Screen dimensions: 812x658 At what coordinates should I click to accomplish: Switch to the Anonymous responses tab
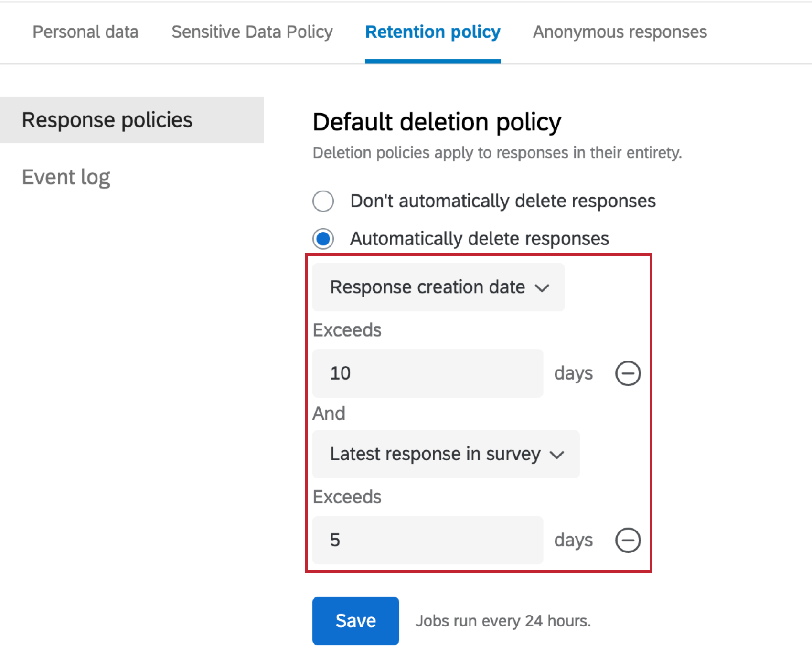[x=620, y=32]
